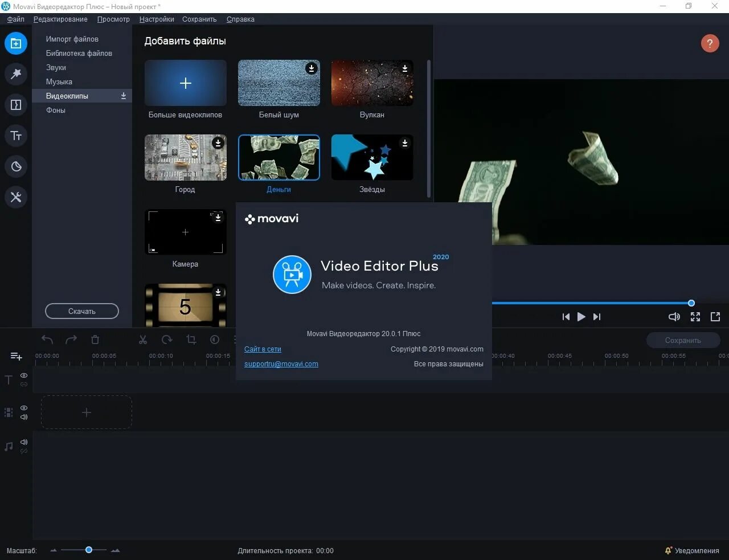This screenshot has width=729, height=560.
Task: Download all Видеоклипы via sidebar arrow
Action: [124, 96]
